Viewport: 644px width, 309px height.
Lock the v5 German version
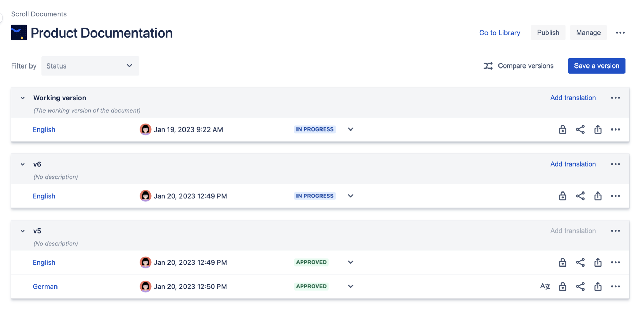pos(563,286)
